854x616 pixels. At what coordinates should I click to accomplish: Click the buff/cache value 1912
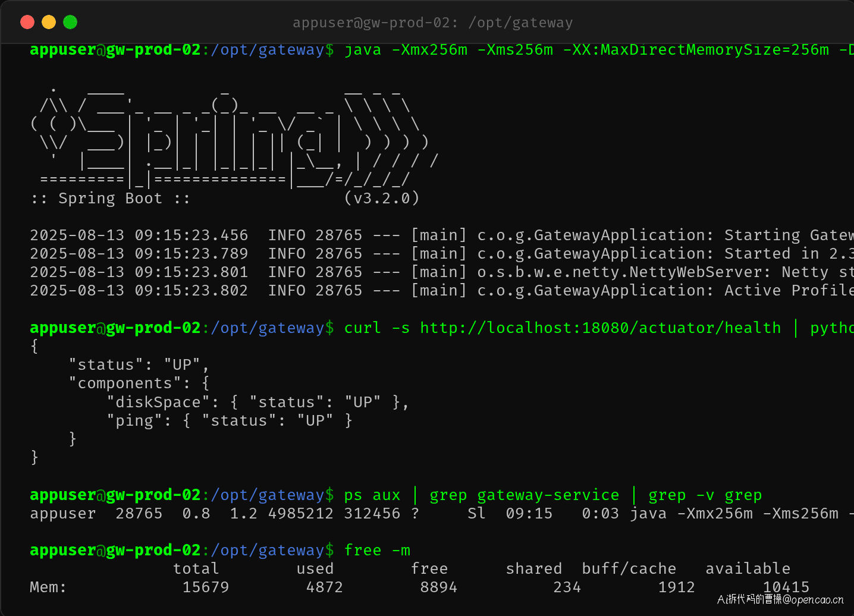tap(677, 587)
